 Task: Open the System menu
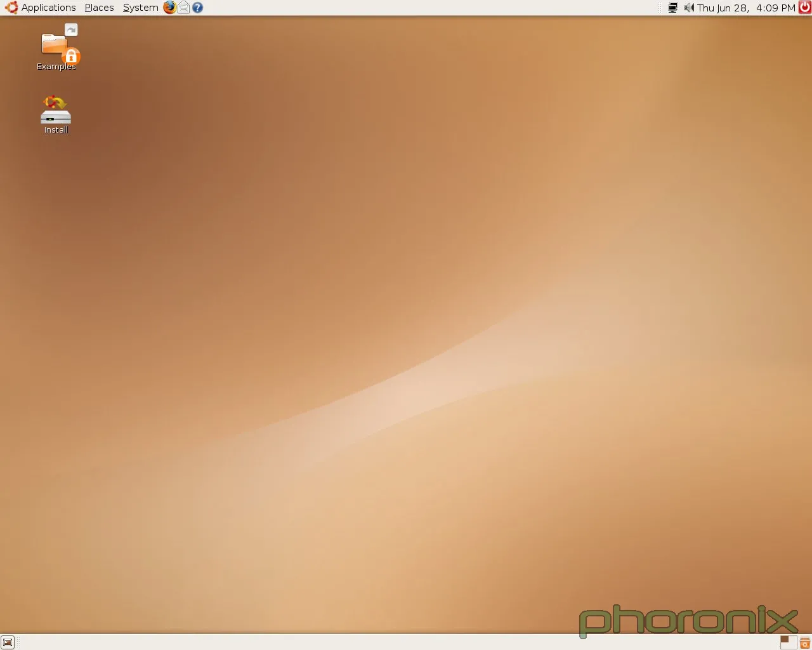(140, 8)
